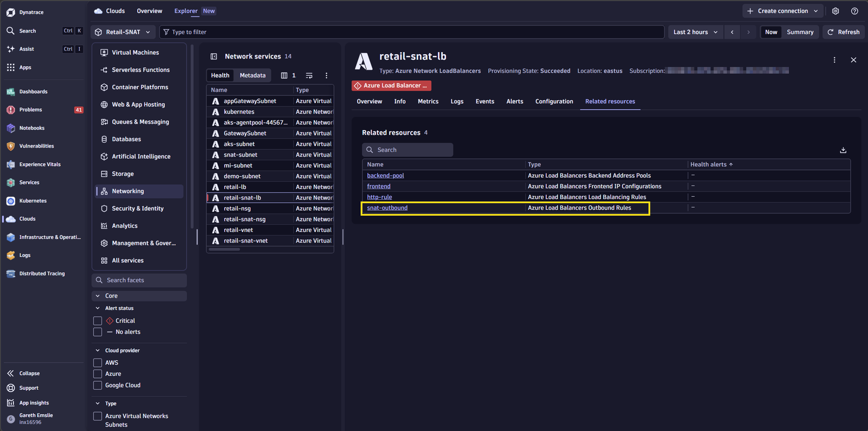Open the Summary view button

point(800,32)
